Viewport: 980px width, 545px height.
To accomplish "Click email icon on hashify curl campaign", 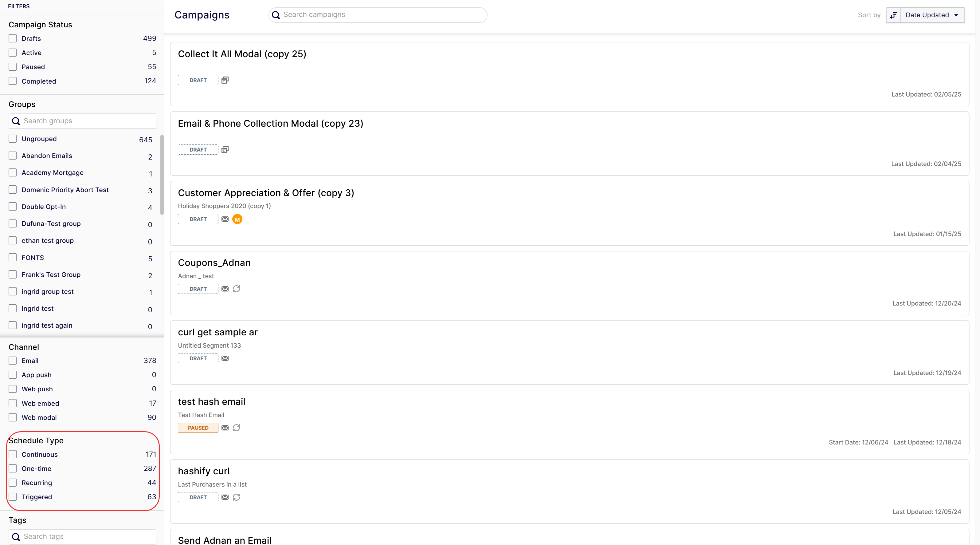I will [225, 497].
